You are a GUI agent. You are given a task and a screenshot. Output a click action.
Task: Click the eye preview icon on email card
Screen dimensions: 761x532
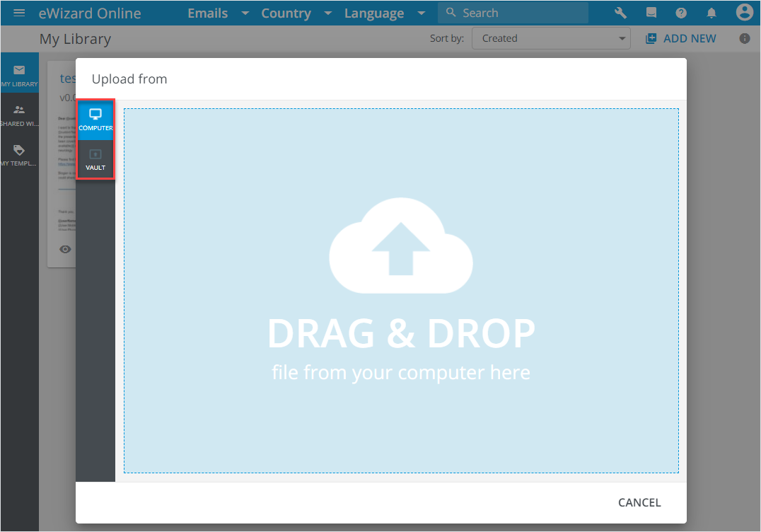coord(66,249)
